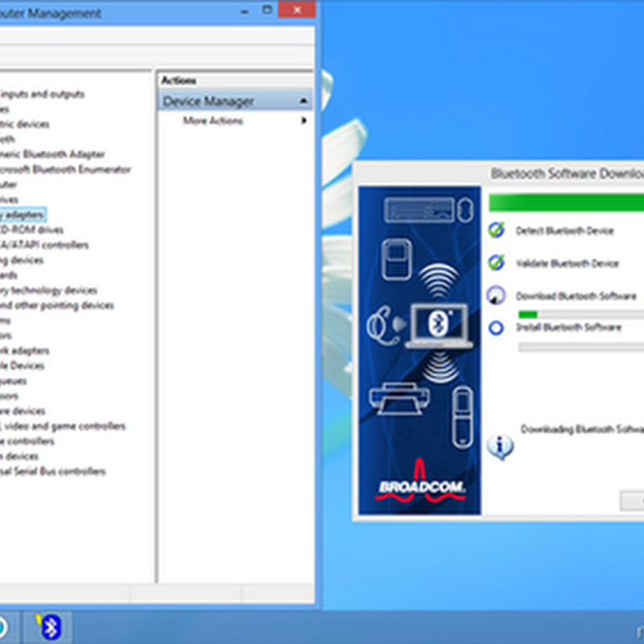The width and height of the screenshot is (644, 644).
Task: Select the Portable Devices tree item
Action: tap(23, 365)
